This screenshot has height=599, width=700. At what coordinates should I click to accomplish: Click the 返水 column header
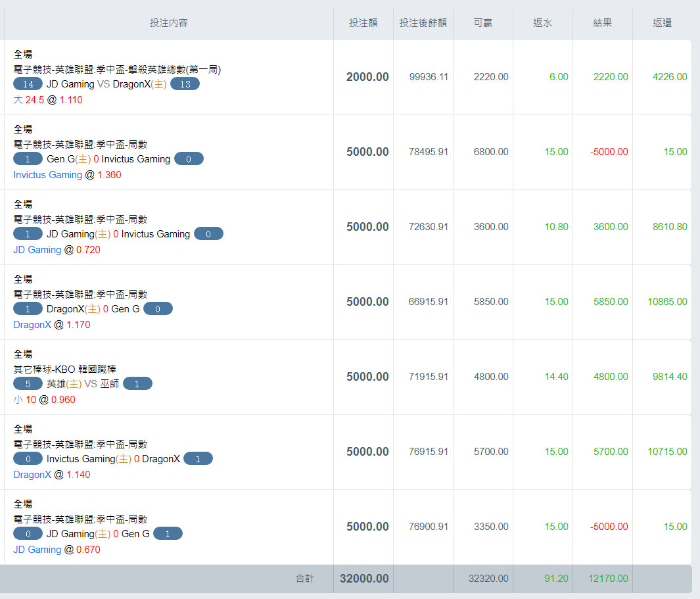coord(543,23)
